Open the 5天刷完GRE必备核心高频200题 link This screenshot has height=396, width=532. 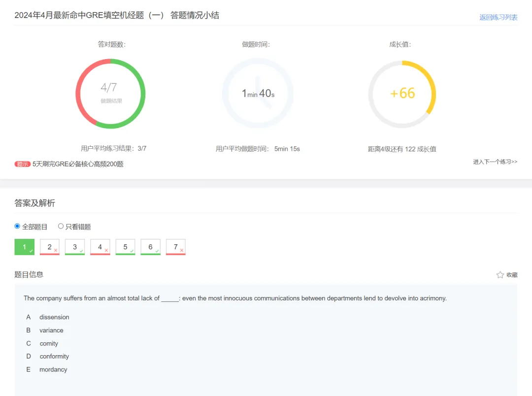click(78, 164)
